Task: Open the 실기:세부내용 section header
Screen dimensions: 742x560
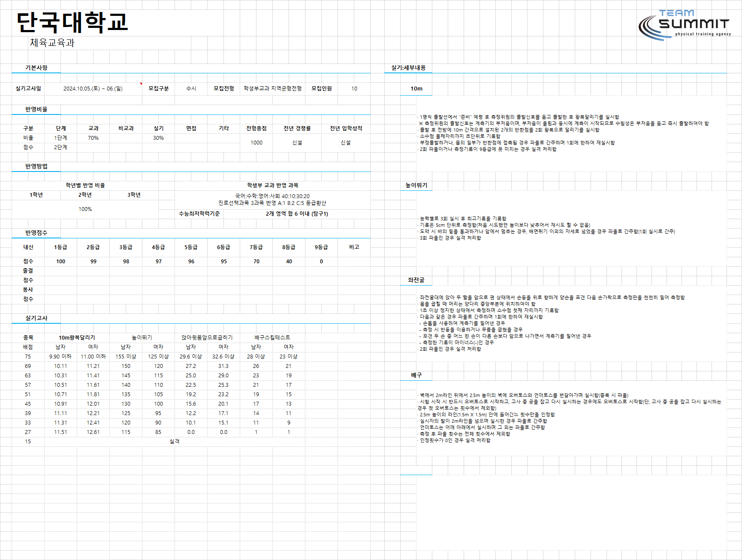Action: point(408,68)
